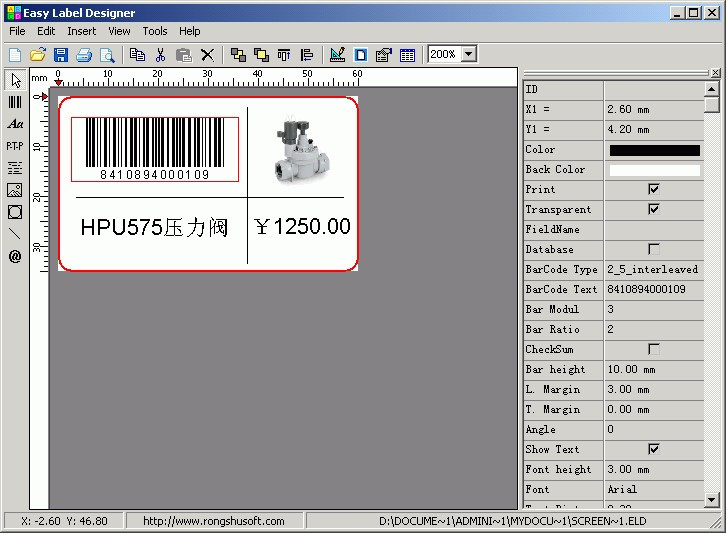726x533 pixels.
Task: Click the X1 value 2.60 mm
Action: [x=654, y=109]
